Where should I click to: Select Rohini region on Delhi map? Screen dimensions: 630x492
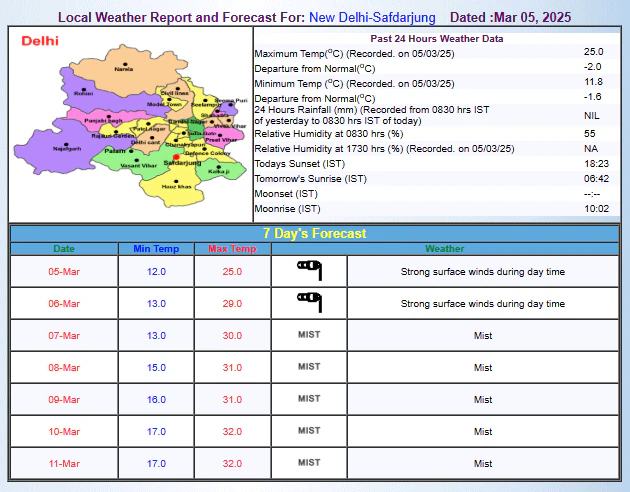pos(83,92)
